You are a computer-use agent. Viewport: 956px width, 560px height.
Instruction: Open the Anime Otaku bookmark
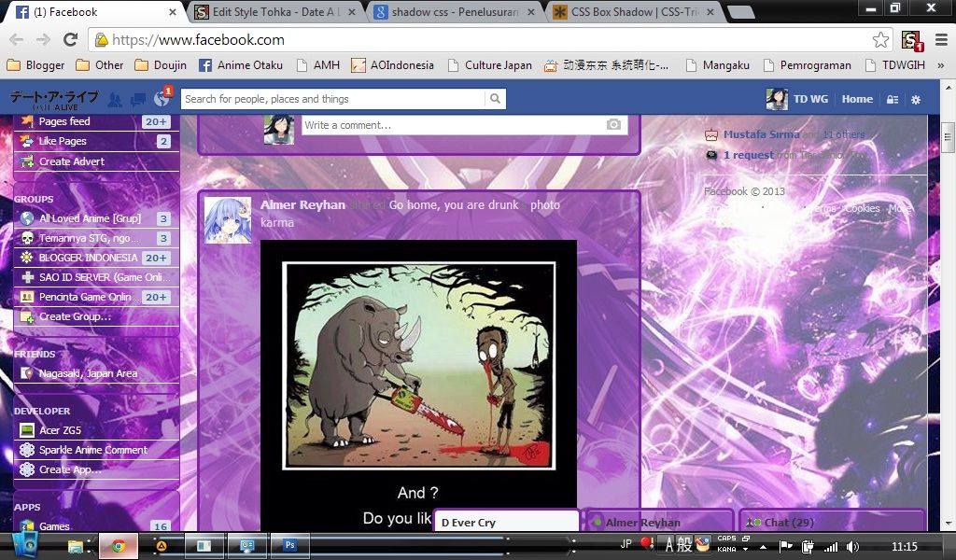point(242,65)
